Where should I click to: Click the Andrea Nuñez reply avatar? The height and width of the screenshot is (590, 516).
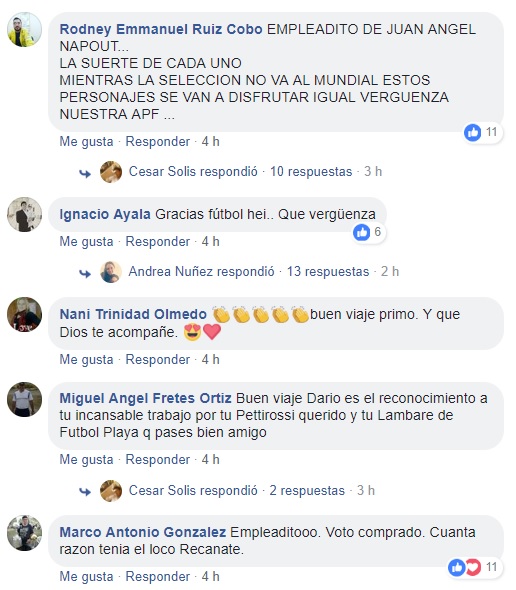[111, 272]
